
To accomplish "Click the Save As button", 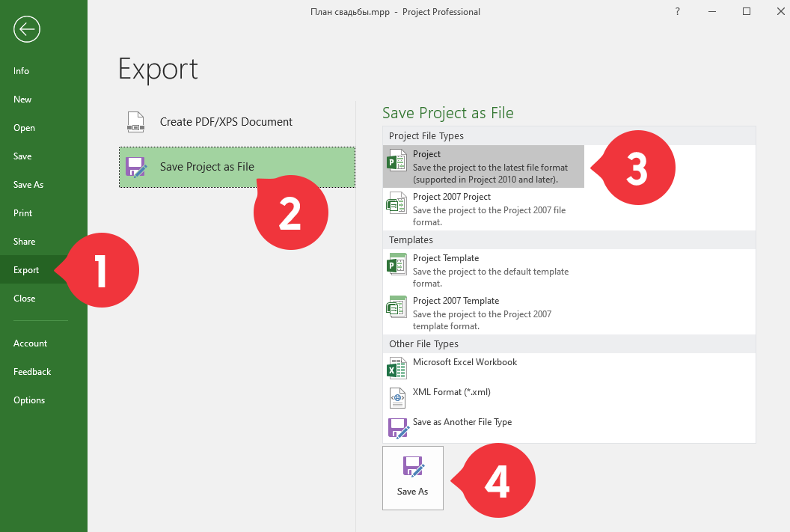I will pos(413,477).
